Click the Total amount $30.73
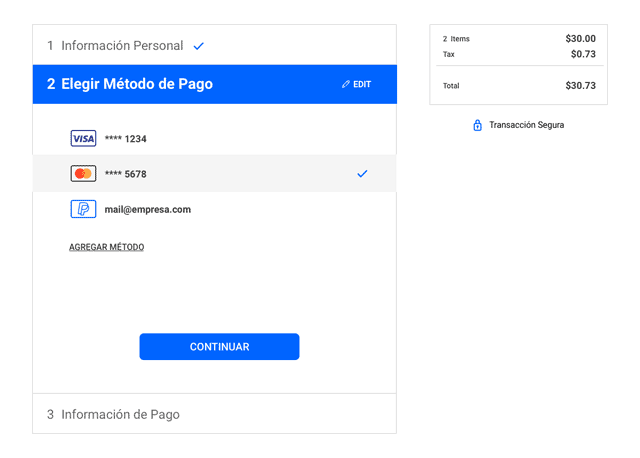This screenshot has width=640, height=458. (x=580, y=86)
